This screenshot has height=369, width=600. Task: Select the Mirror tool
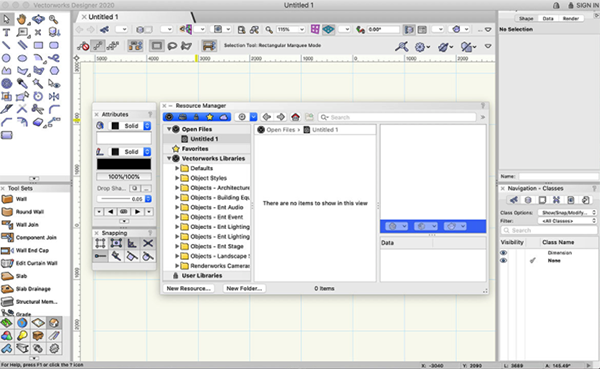coord(54,96)
